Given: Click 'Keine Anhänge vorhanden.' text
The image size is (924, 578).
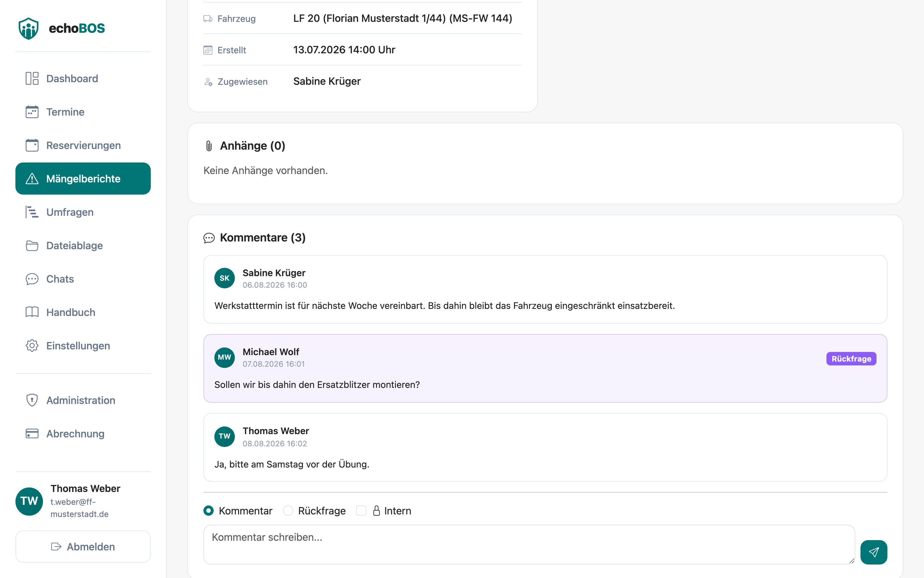Looking at the screenshot, I should click(x=265, y=171).
